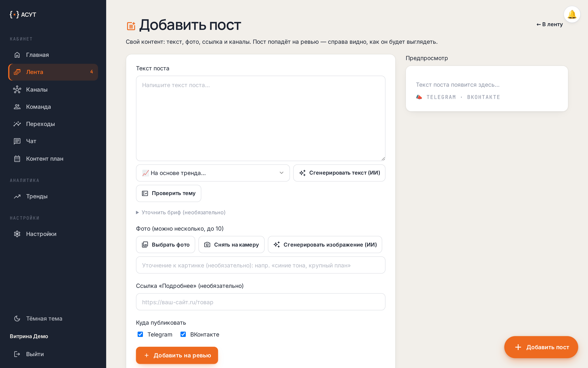Screen dimensions: 588x368
Task: Expand Уточнить бриф section
Action: click(x=181, y=212)
